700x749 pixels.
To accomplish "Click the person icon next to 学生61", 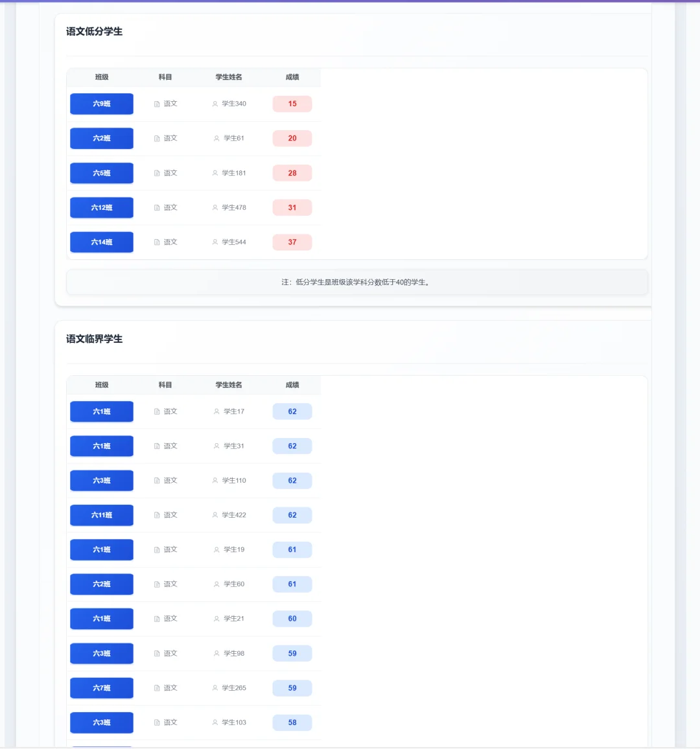I will click(216, 139).
